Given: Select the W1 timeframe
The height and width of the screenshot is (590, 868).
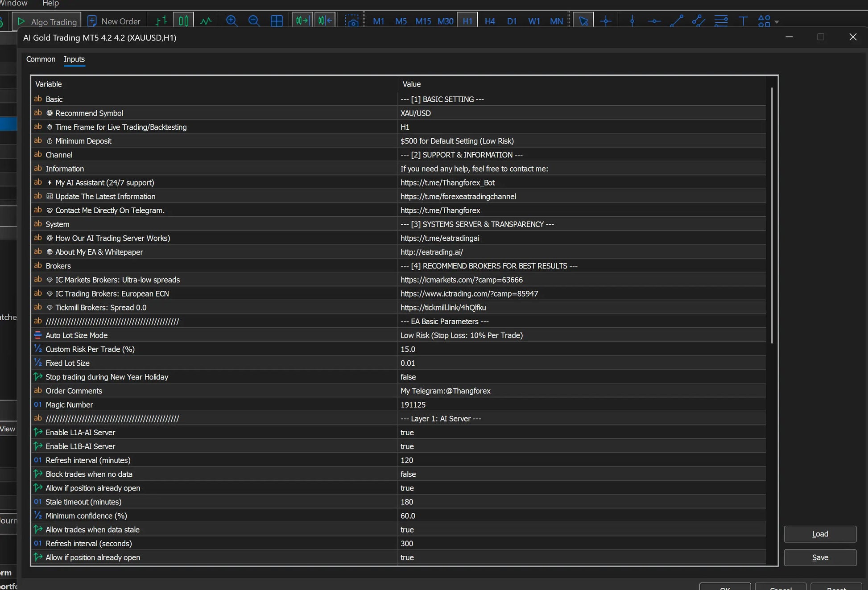Looking at the screenshot, I should coord(534,21).
